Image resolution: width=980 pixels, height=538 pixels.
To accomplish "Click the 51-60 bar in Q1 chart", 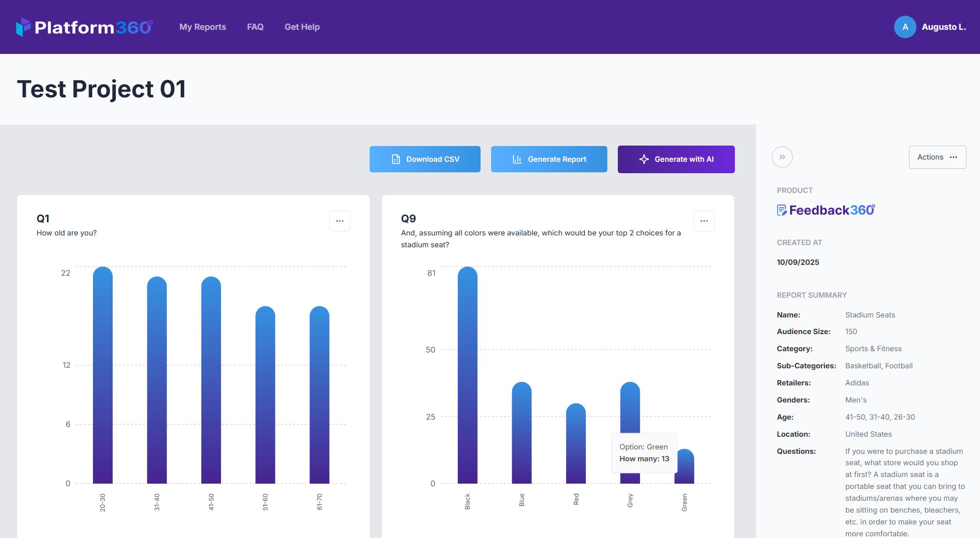I will pos(265,395).
